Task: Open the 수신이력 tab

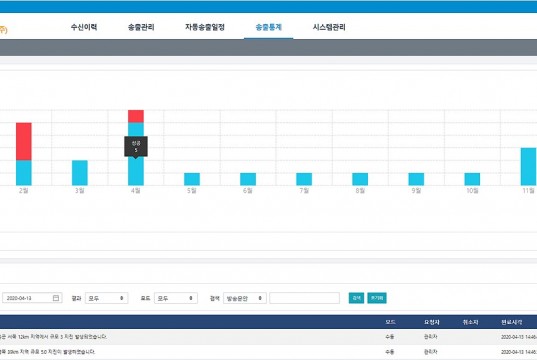Action: pyautogui.click(x=84, y=27)
